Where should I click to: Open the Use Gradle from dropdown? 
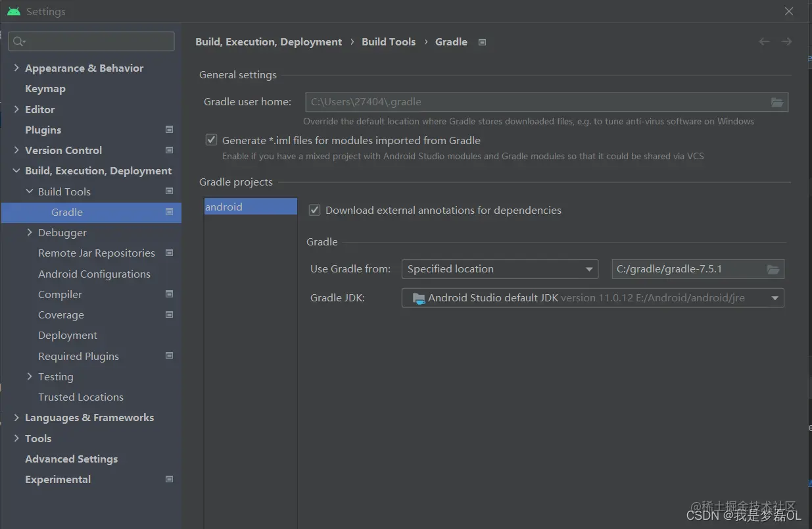[500, 269]
